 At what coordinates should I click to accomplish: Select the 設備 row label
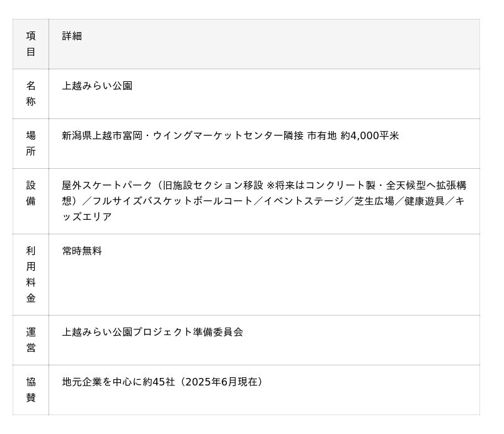[x=31, y=193]
